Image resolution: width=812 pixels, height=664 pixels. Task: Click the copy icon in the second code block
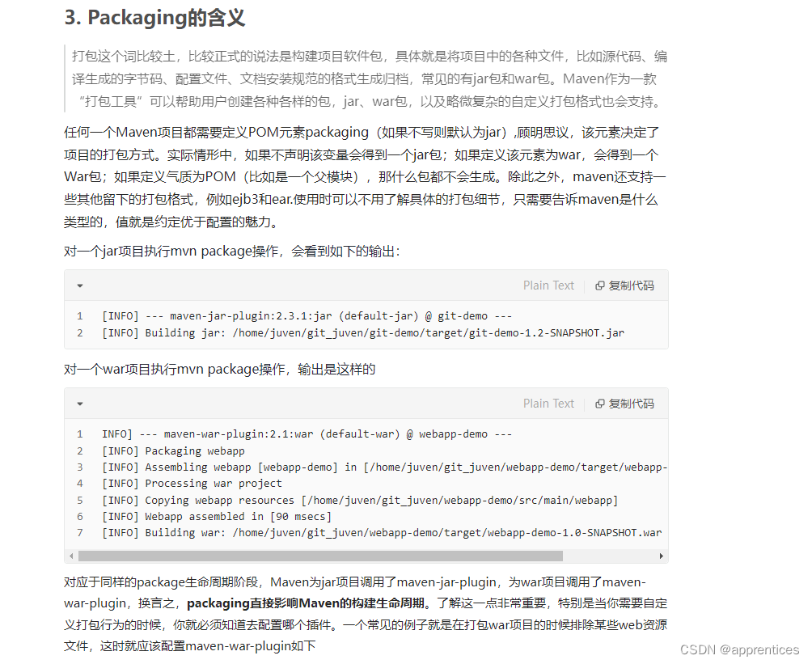point(599,403)
